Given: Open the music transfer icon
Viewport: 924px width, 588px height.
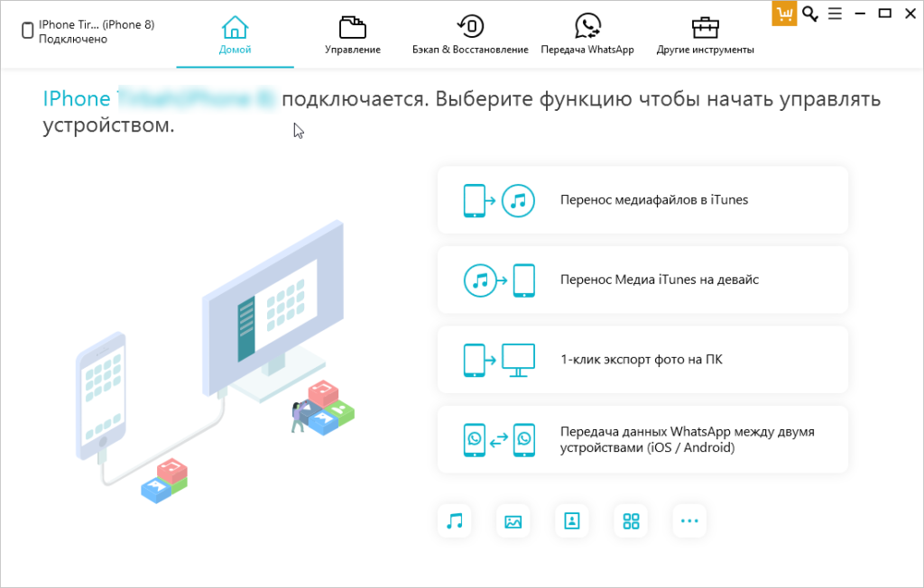Looking at the screenshot, I should tap(454, 520).
